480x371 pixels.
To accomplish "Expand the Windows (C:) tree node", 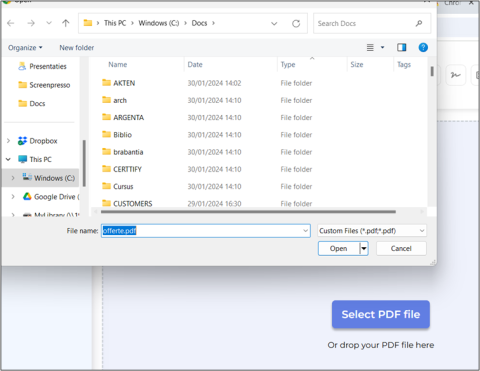I will tap(13, 178).
